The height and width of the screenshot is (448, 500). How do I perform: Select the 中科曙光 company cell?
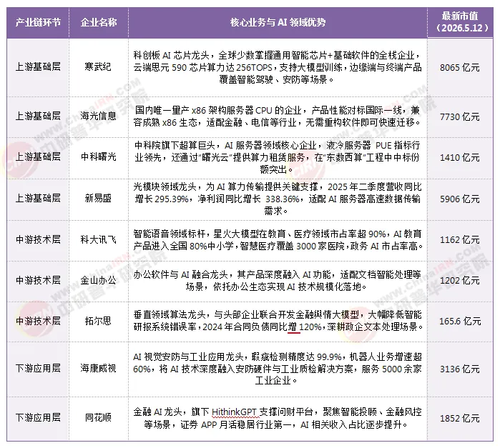tap(98, 156)
